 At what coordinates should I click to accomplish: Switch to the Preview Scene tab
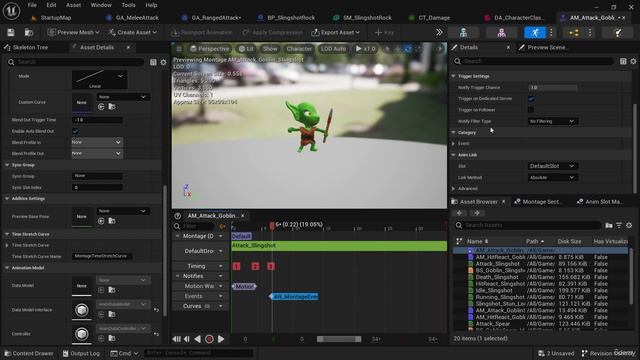547,47
